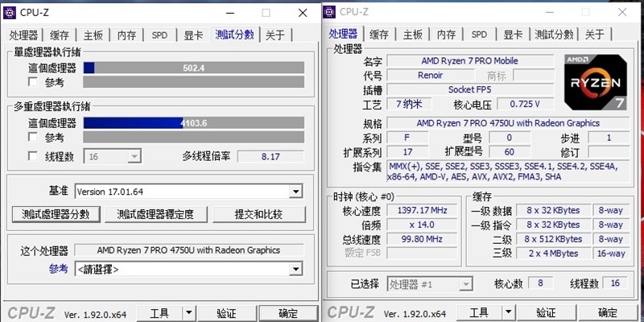Viewport: 644px width, 322px height.
Task: Open the 已选择 处理器 #1 dropdown
Action: click(x=430, y=284)
